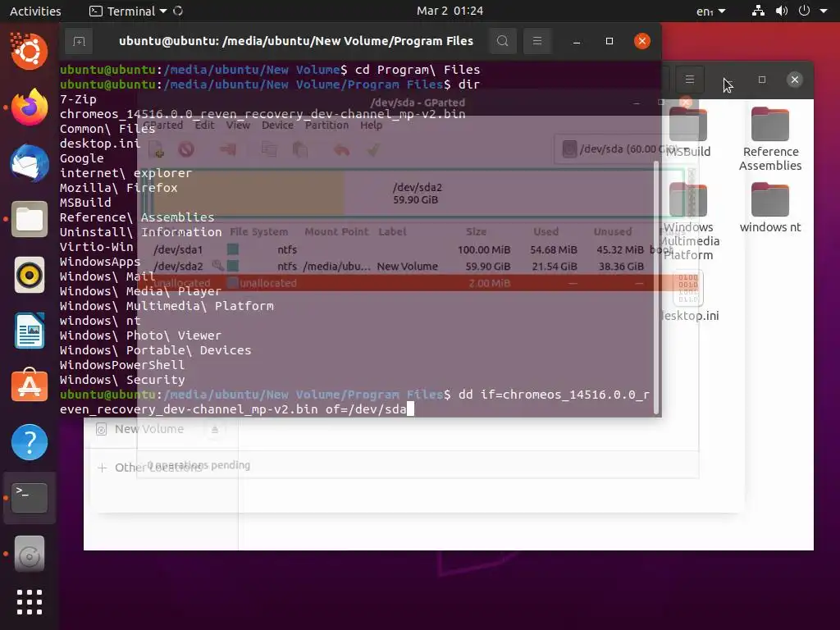Click the Size column header in GParted
This screenshot has height=630, width=840.
pyautogui.click(x=476, y=232)
